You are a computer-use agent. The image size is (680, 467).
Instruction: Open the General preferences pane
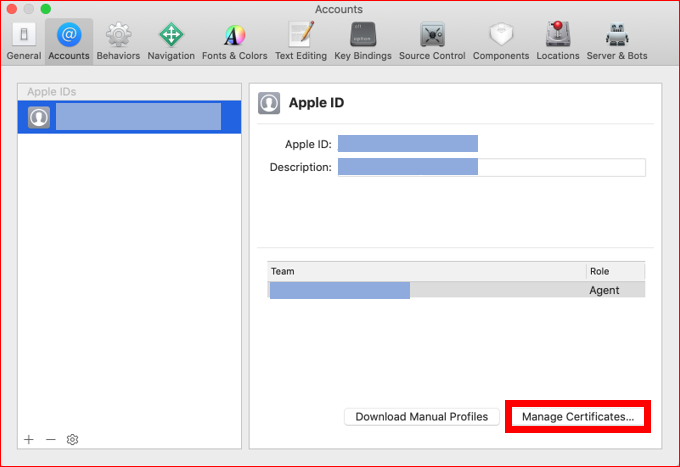tap(24, 42)
